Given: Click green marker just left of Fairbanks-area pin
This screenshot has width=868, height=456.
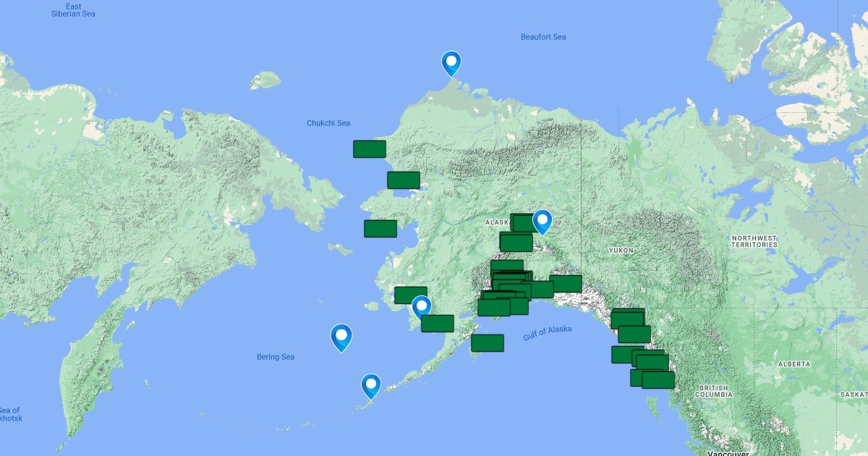Looking at the screenshot, I should (524, 223).
